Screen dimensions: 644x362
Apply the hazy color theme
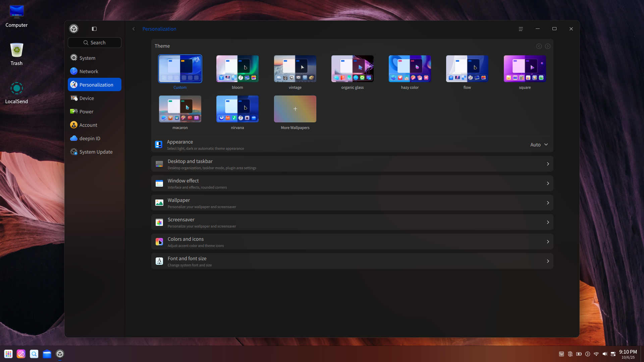click(x=410, y=69)
